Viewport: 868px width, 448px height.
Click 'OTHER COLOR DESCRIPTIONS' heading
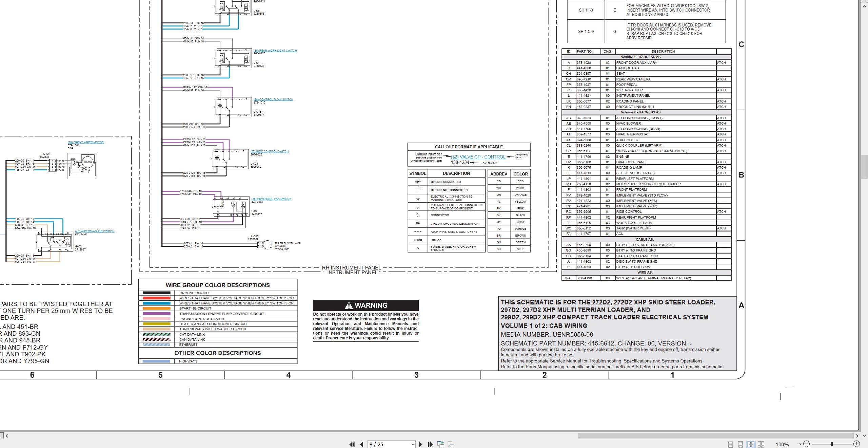(218, 353)
